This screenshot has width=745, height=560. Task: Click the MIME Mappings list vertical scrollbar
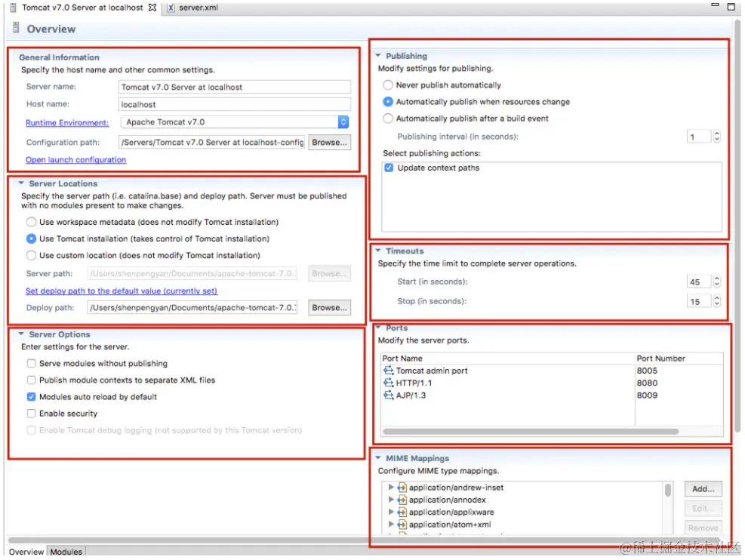pos(667,490)
